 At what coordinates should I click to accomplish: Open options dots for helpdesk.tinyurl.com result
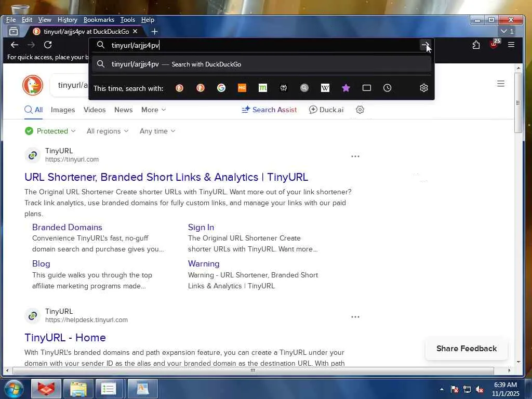(x=355, y=317)
